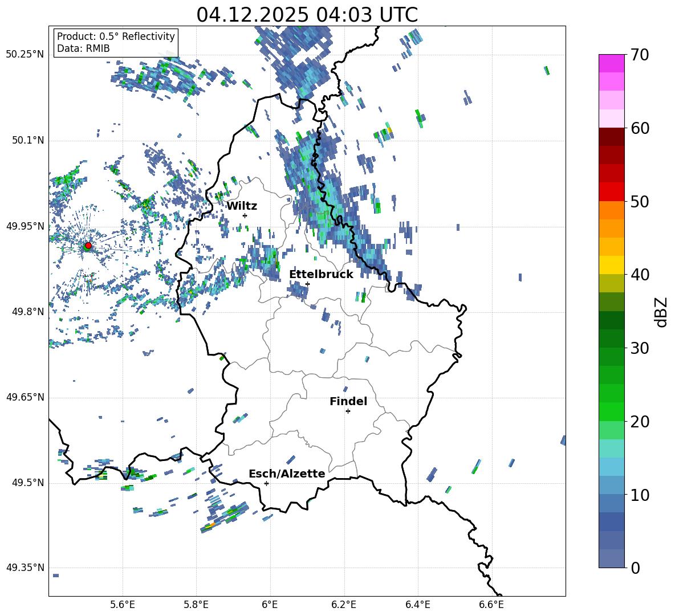Click the colorbar tick value 70

click(640, 55)
